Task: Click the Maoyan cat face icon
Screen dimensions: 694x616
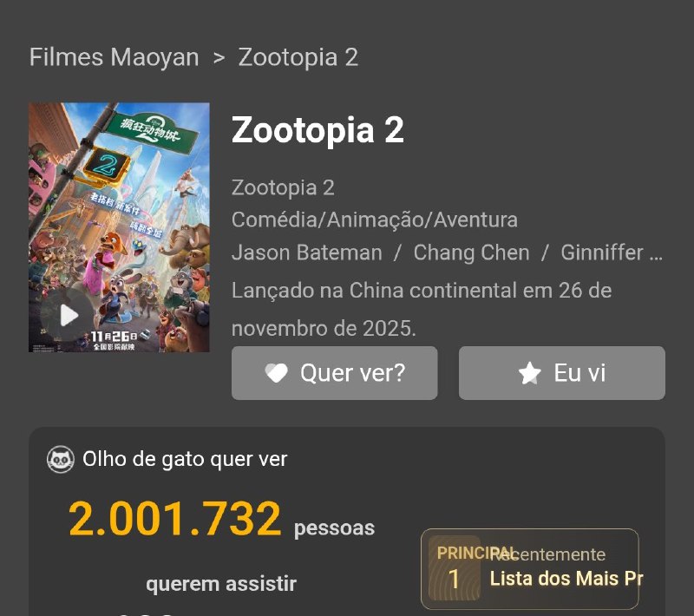Action: coord(61,459)
